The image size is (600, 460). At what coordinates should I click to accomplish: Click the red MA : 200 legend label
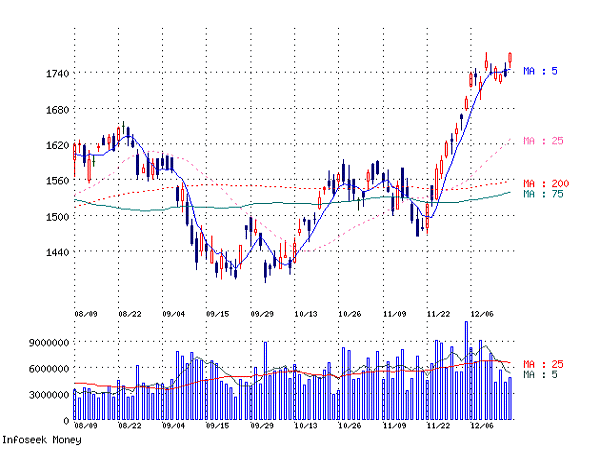[x=546, y=184]
